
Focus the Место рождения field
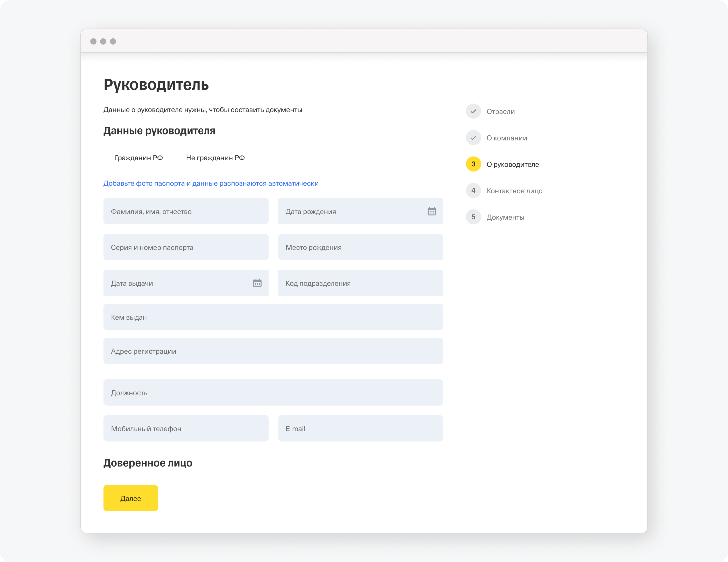pyautogui.click(x=360, y=247)
